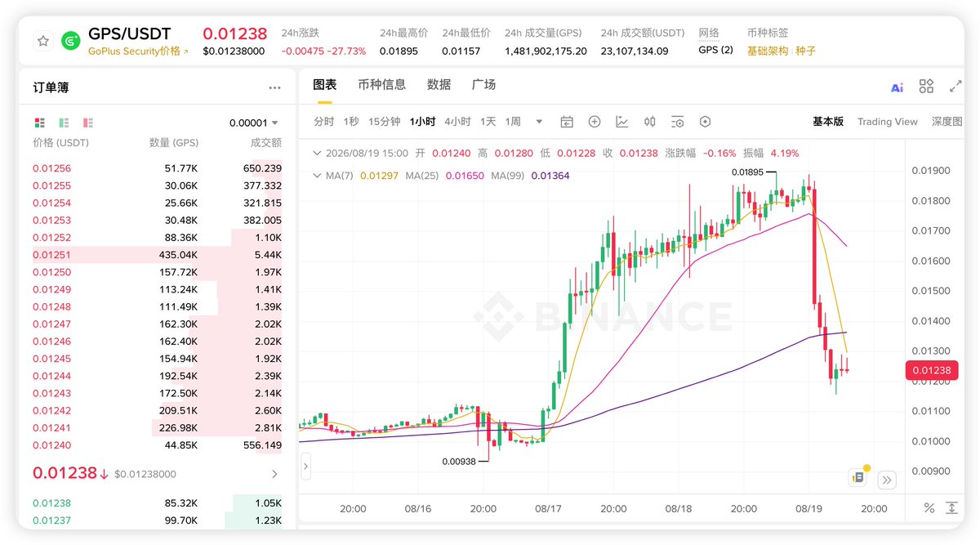The height and width of the screenshot is (545, 980).
Task: Toggle the percent scale on the price axis
Action: [x=929, y=508]
